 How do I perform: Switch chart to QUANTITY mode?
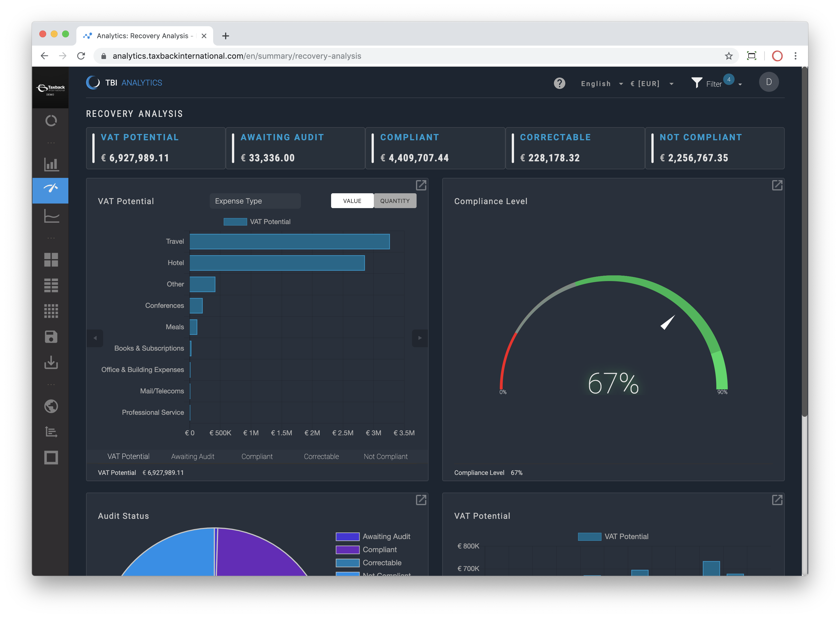click(395, 201)
